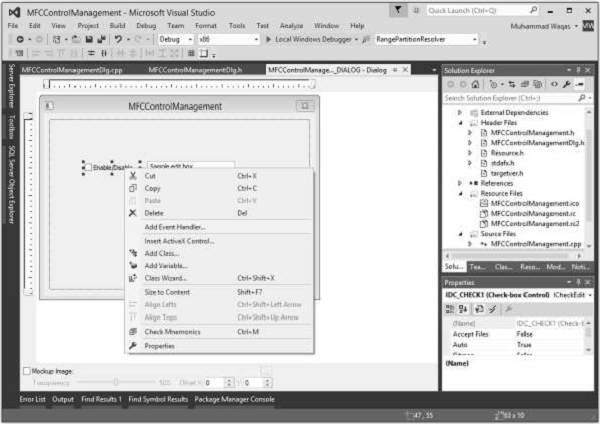Click the Solution Explorer search magnifier icon

582,98
